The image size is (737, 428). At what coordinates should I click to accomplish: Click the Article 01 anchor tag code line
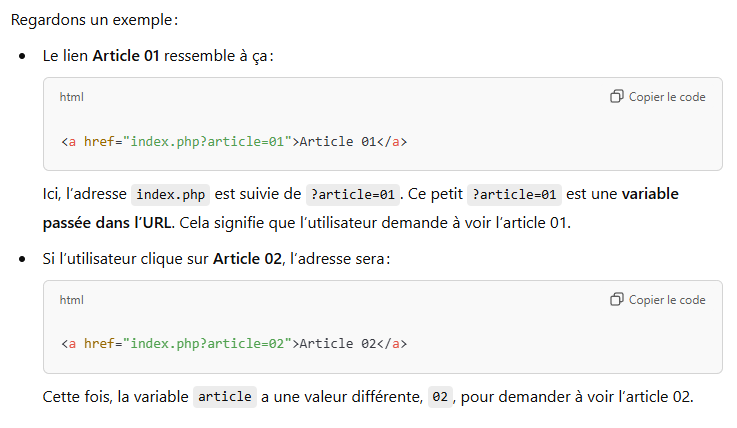[234, 141]
